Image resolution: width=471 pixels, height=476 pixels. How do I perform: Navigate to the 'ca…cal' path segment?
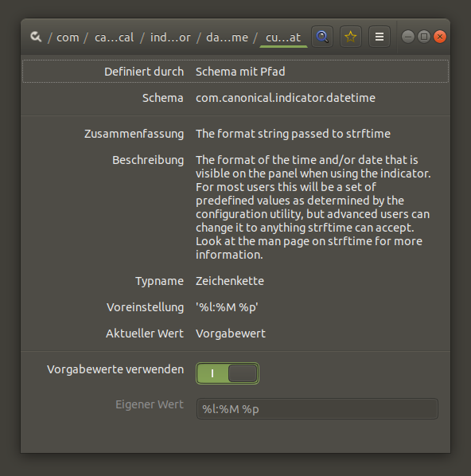(x=114, y=37)
